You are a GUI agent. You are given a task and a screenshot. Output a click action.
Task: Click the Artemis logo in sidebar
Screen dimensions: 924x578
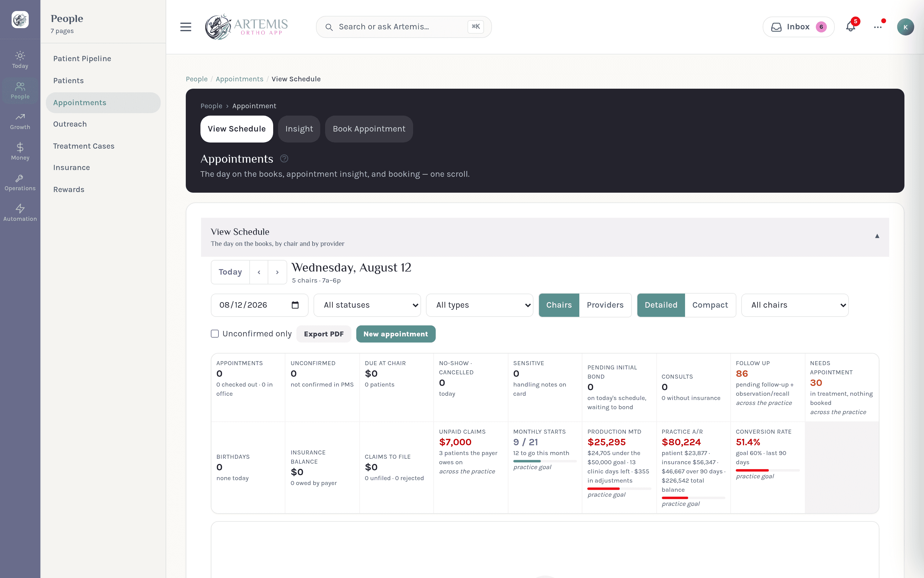[x=20, y=20]
